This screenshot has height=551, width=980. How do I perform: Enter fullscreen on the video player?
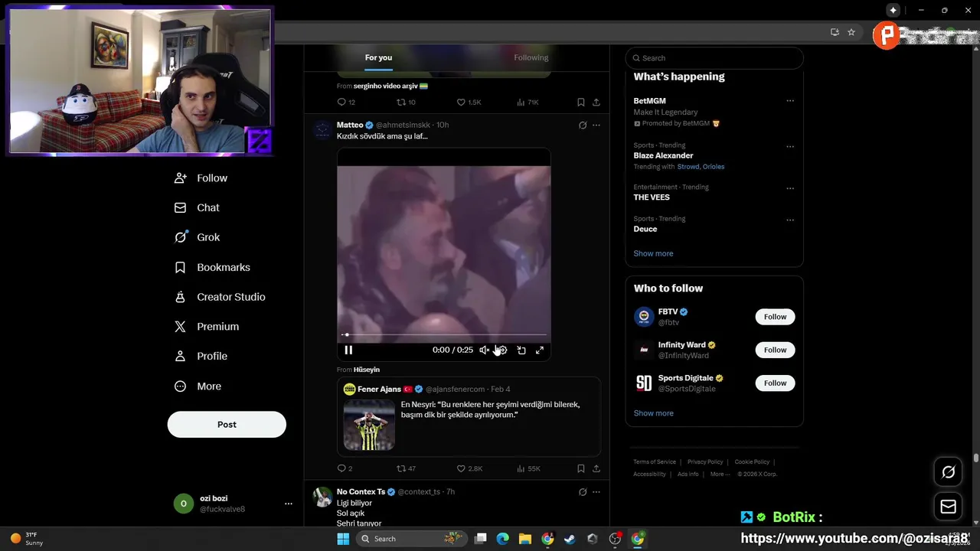click(x=540, y=350)
